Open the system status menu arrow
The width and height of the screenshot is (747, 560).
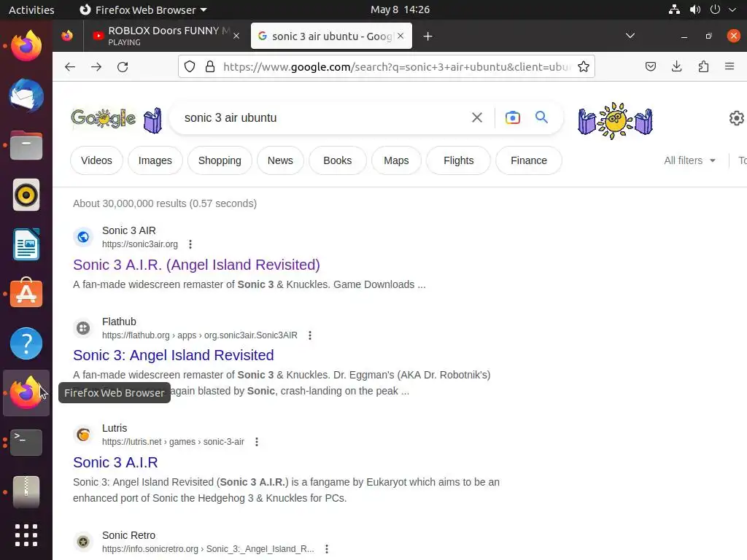tap(732, 9)
